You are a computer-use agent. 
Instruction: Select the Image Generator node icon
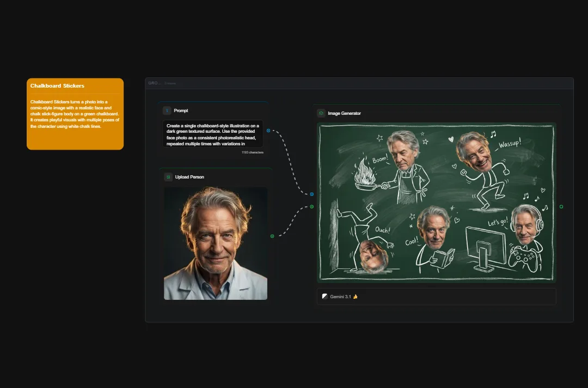point(322,113)
